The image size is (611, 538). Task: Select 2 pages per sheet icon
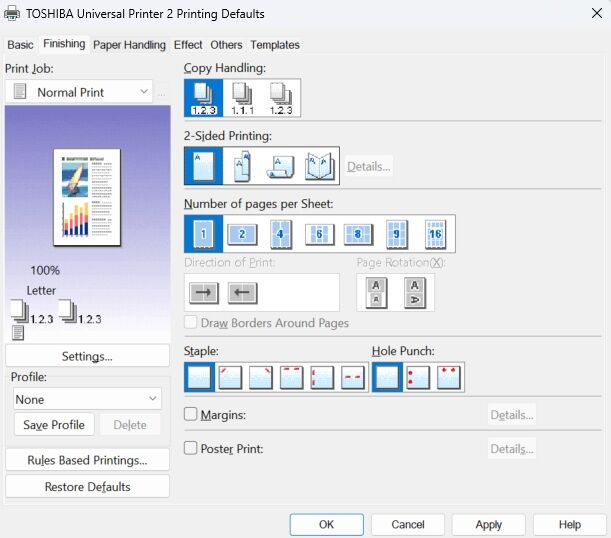[242, 234]
